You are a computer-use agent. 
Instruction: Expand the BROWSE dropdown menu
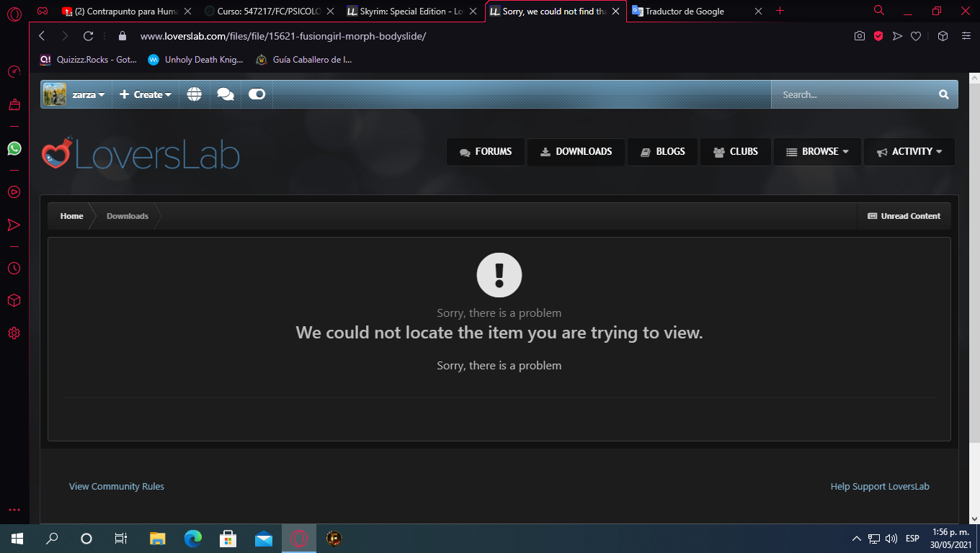coord(817,152)
